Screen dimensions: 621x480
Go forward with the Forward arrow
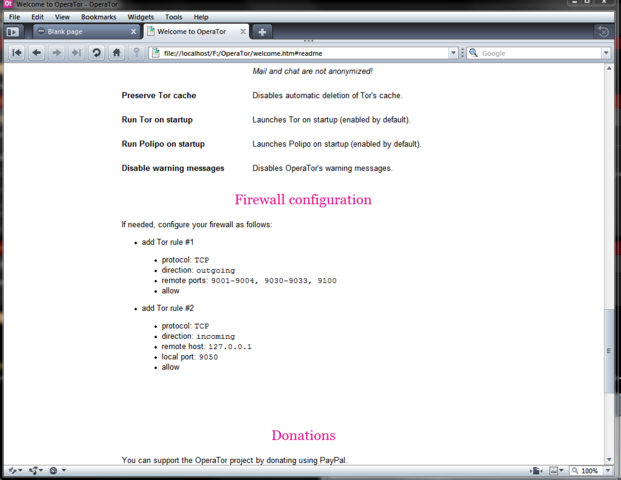pyautogui.click(x=57, y=53)
